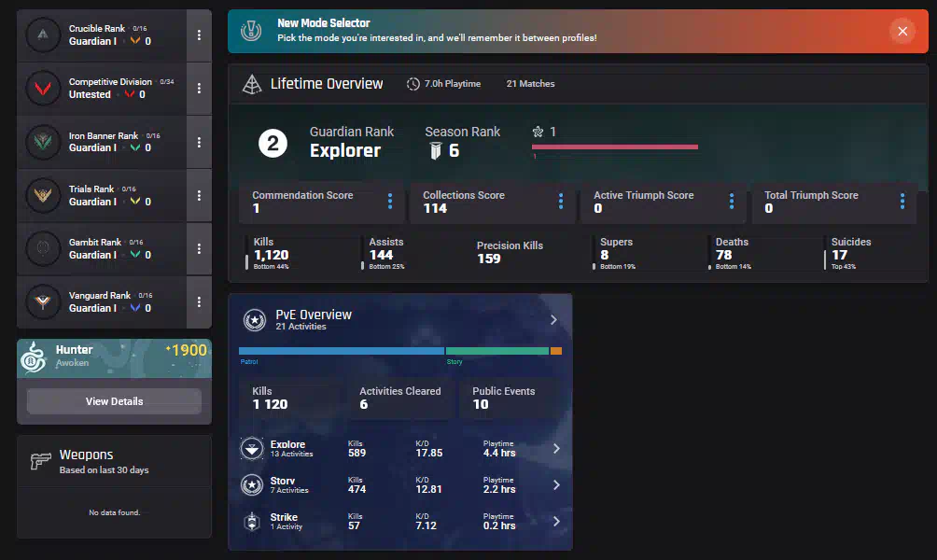Click the prestige star icon above progress bar
937x560 pixels.
point(538,132)
